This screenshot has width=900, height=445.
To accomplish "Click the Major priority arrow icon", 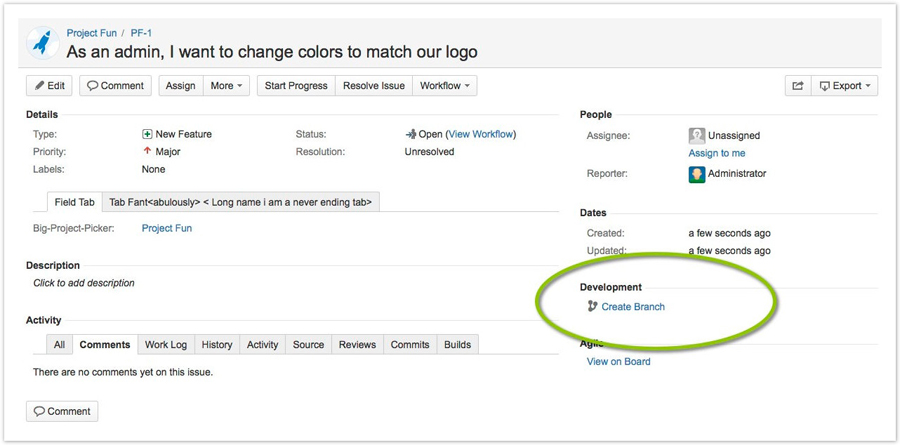I will click(x=147, y=152).
